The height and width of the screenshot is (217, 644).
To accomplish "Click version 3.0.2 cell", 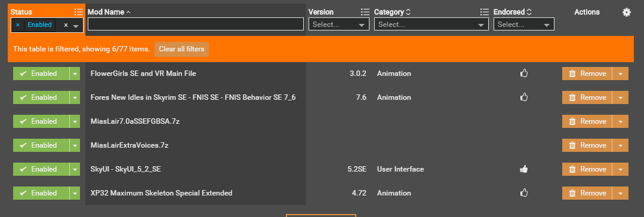I will point(358,74).
